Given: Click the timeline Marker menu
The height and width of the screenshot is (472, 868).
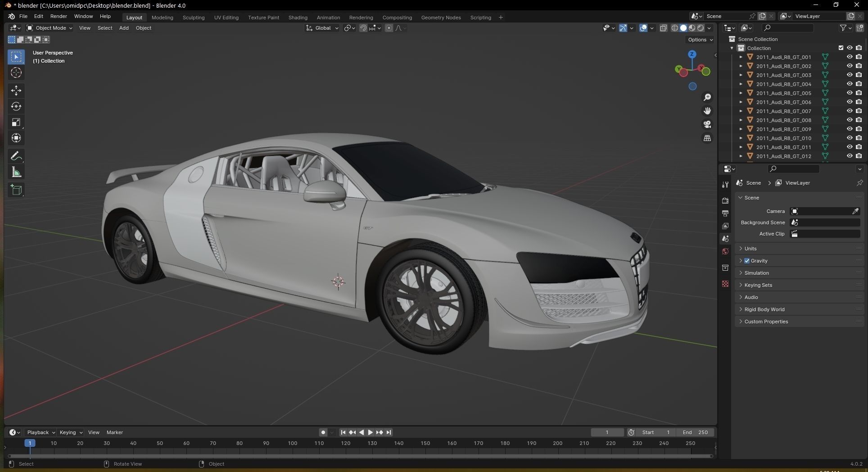Looking at the screenshot, I should pos(114,432).
